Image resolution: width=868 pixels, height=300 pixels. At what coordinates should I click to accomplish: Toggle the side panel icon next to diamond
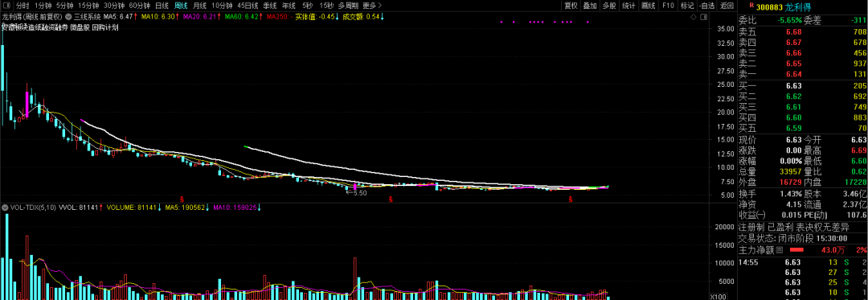(703, 17)
